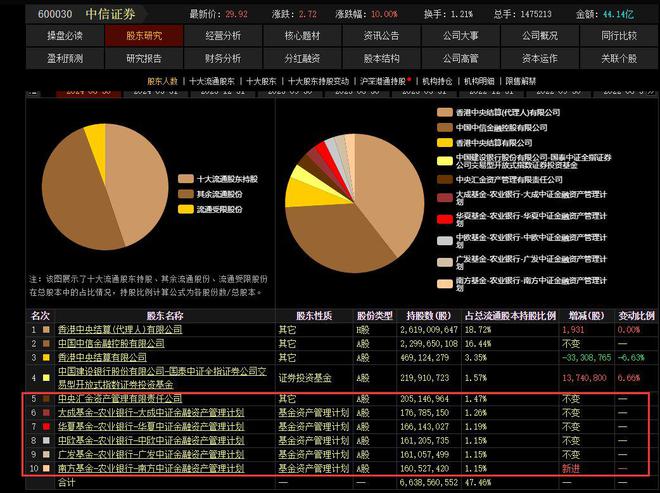
Task: Open the 关联个股 tab
Action: [x=619, y=58]
